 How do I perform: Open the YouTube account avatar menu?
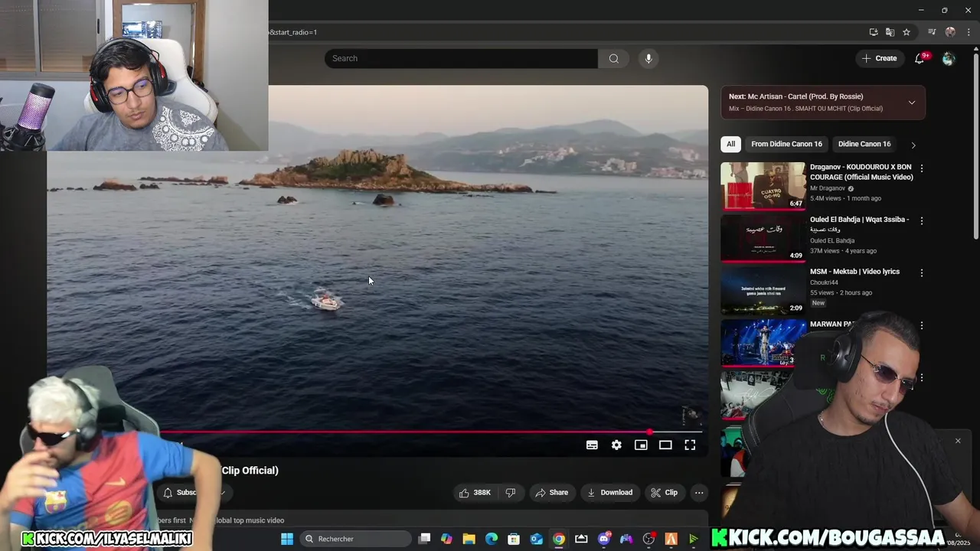pos(949,58)
